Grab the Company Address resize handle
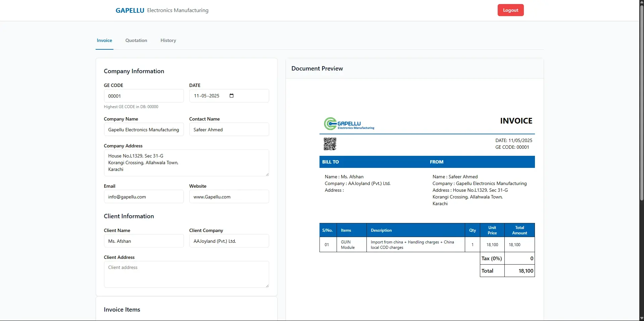644x321 pixels. point(267,174)
